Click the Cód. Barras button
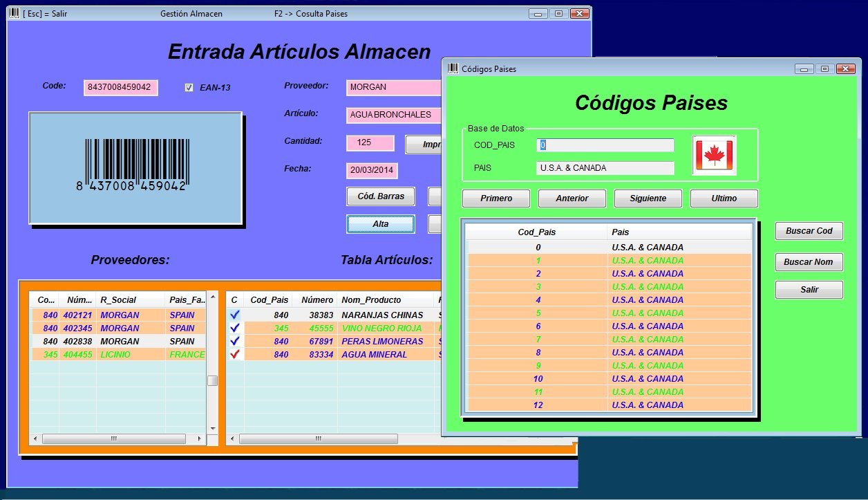 [x=381, y=196]
